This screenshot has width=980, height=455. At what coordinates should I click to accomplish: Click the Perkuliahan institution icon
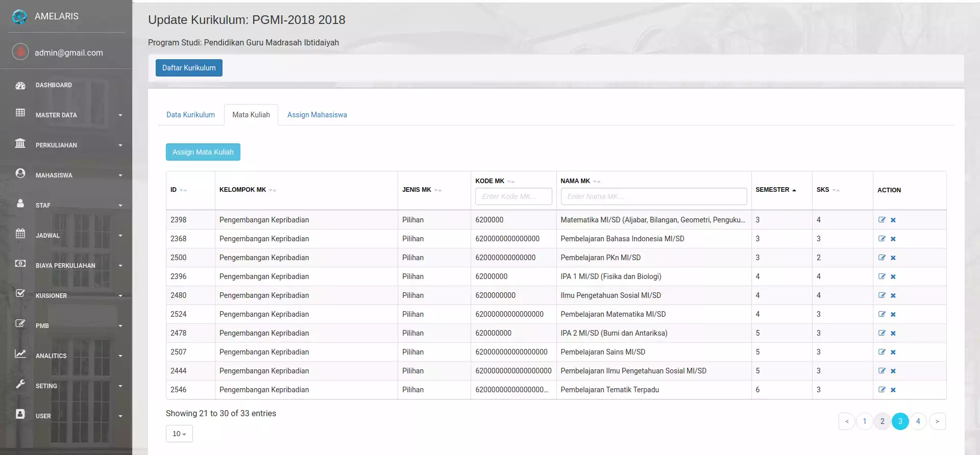pyautogui.click(x=20, y=143)
